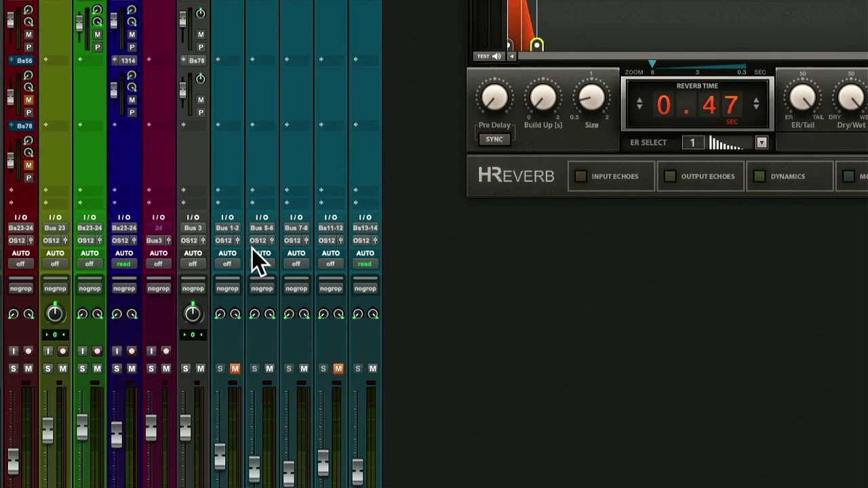Mute the Bs13-14 track

(373, 369)
